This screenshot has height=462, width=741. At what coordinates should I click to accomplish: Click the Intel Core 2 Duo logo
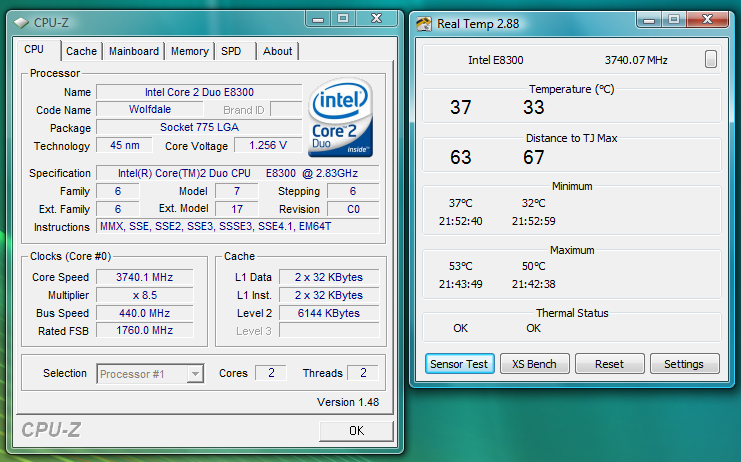(x=341, y=118)
